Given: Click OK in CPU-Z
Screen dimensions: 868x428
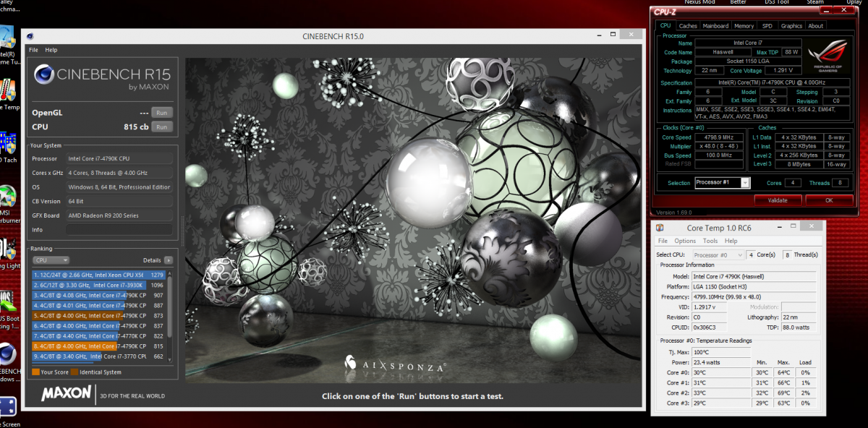Looking at the screenshot, I should (828, 200).
